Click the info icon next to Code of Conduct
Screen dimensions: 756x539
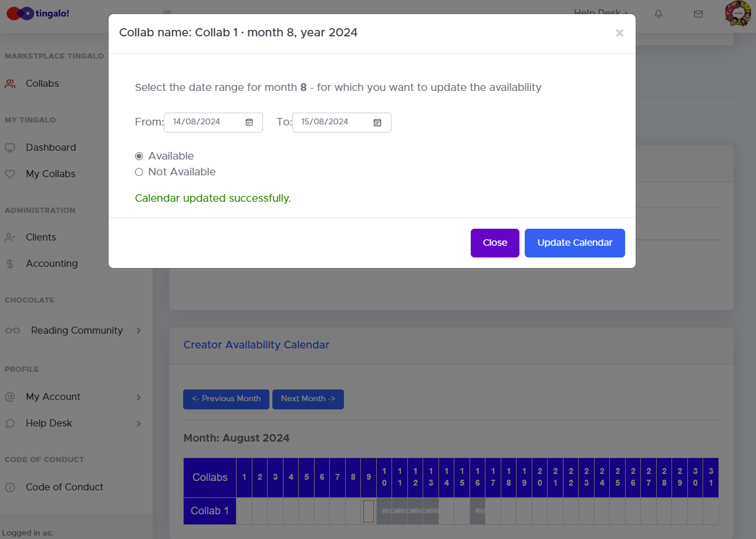coord(9,487)
